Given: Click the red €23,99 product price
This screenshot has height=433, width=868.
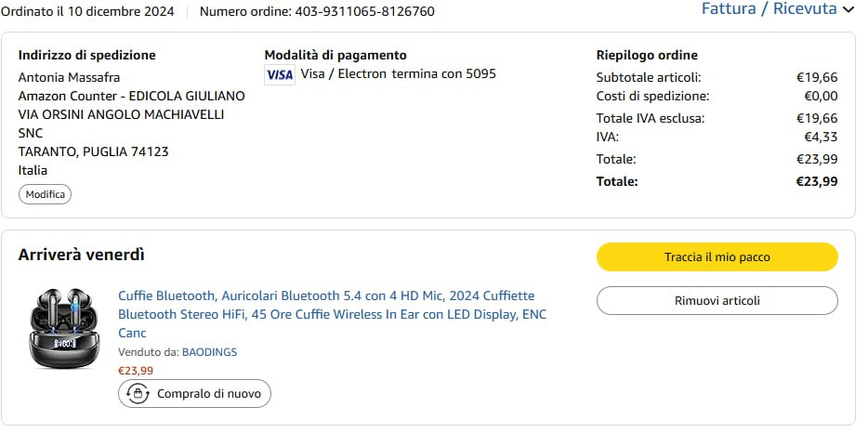Looking at the screenshot, I should (136, 370).
